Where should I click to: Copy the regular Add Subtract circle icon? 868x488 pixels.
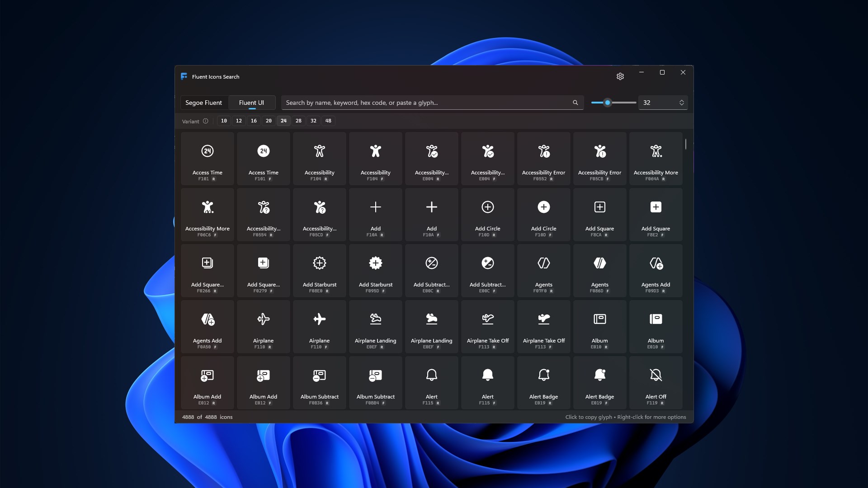click(432, 271)
